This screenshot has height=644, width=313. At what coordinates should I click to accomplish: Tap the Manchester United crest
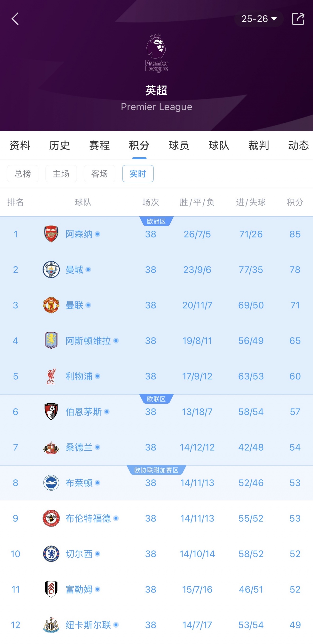[51, 305]
